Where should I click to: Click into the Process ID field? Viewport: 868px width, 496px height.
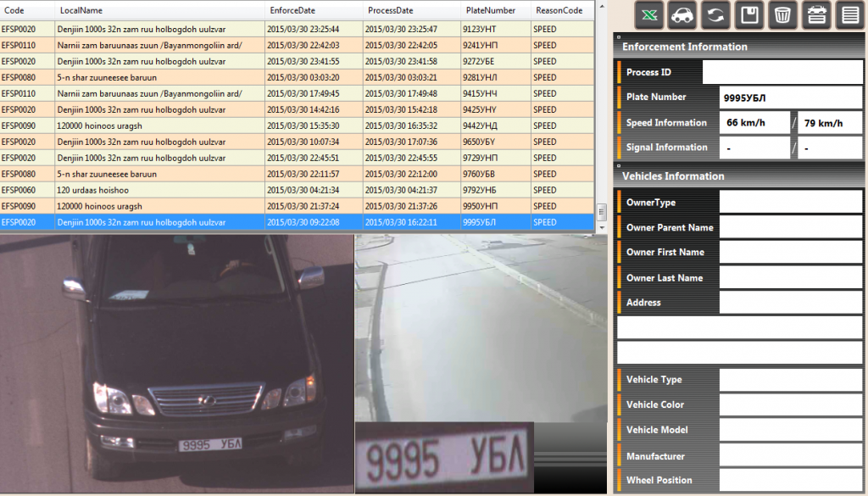[x=782, y=73]
